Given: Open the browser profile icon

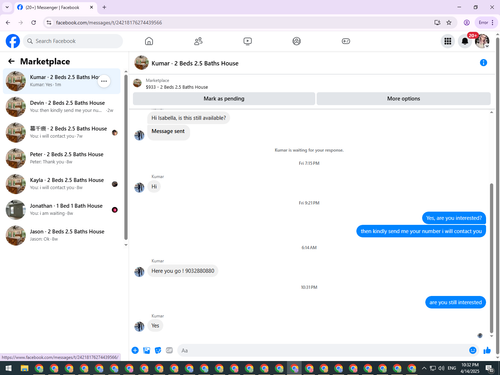Looking at the screenshot, I should [467, 23].
